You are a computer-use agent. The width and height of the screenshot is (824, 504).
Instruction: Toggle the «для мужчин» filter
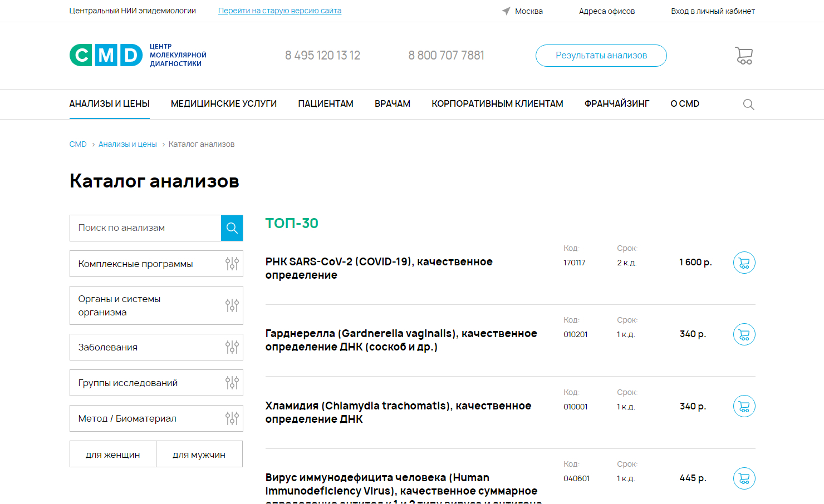(199, 454)
